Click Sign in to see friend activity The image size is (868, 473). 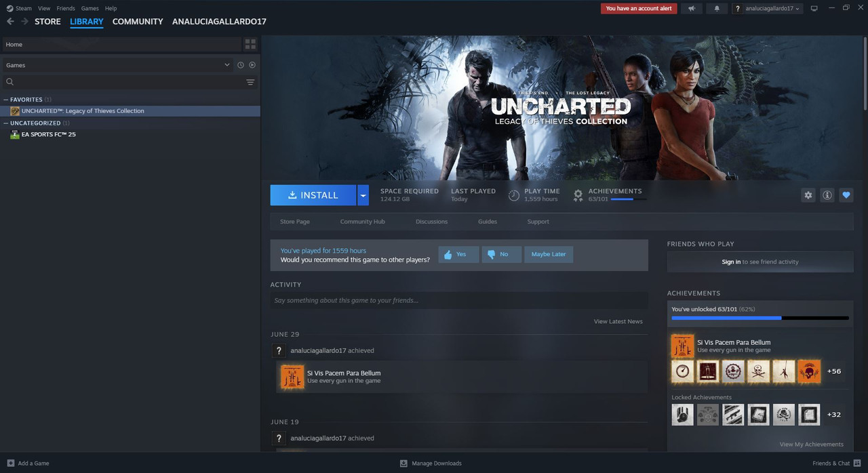(760, 262)
